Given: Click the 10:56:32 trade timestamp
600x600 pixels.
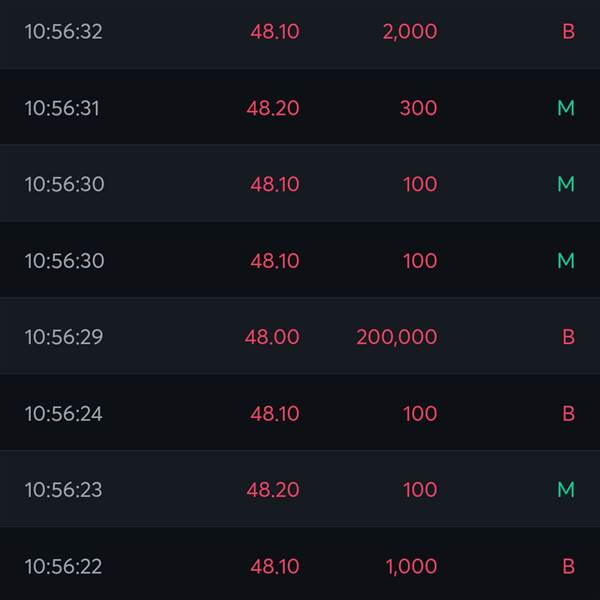Looking at the screenshot, I should pos(63,32).
